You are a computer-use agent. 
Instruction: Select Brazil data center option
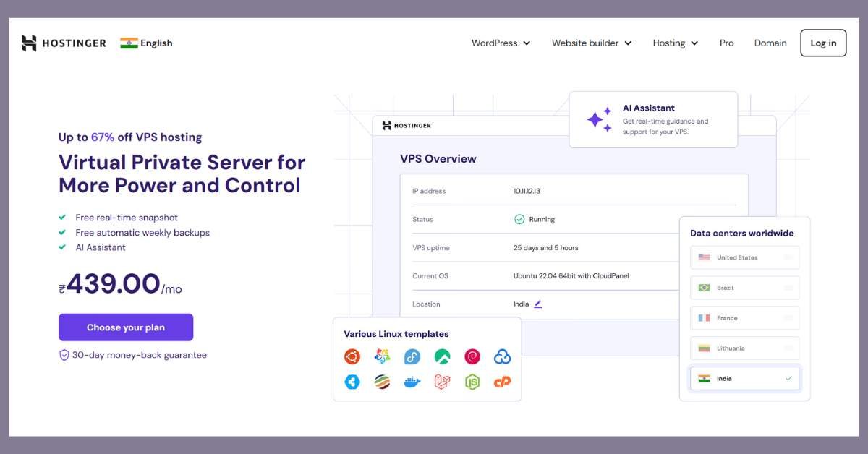coord(745,288)
